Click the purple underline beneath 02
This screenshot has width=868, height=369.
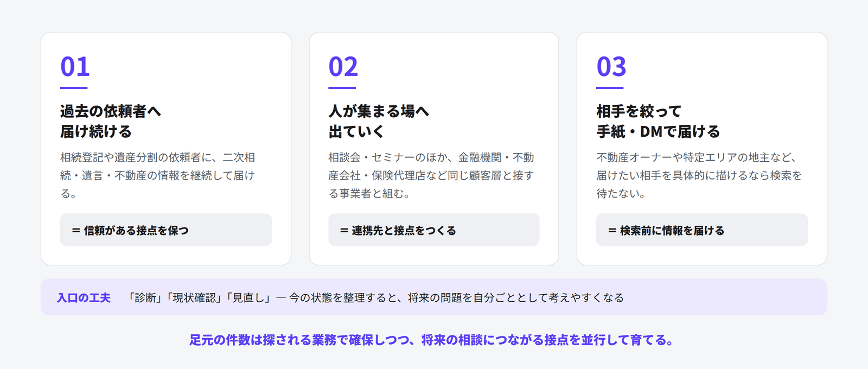click(x=342, y=87)
